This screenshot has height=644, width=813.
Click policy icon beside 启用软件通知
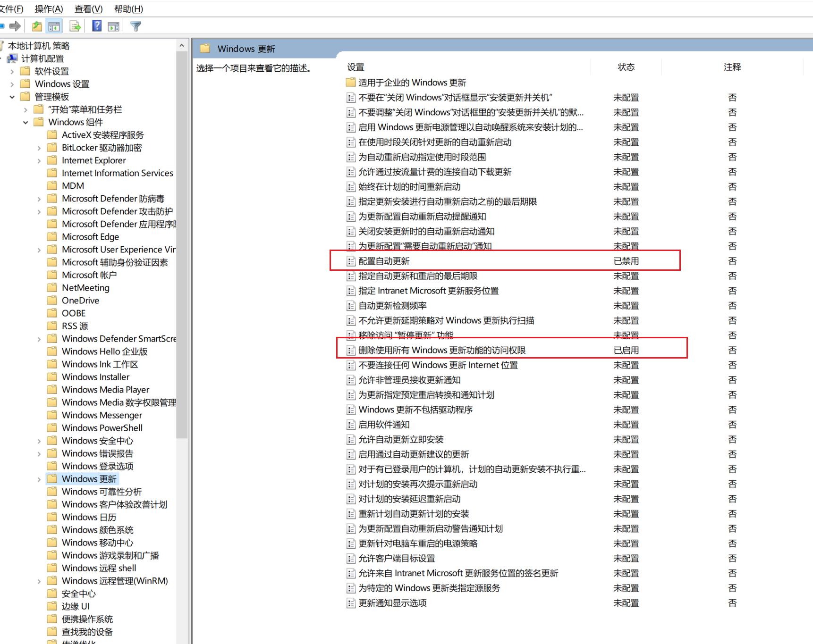coord(351,425)
